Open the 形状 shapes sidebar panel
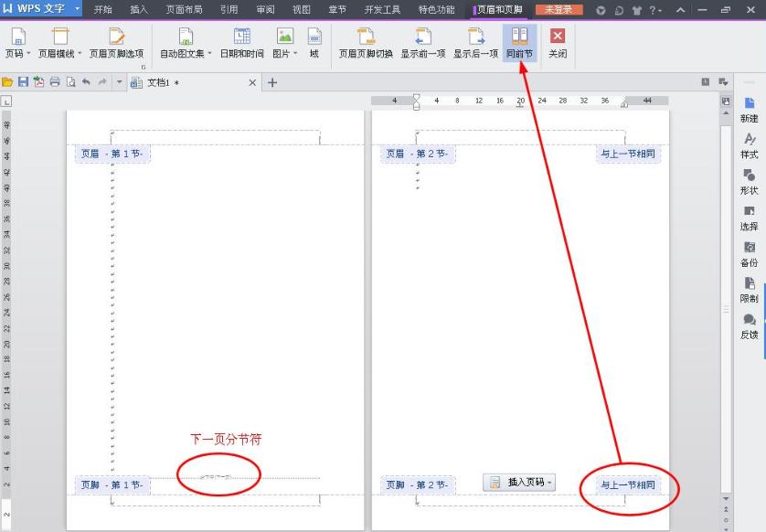The image size is (766, 532). (x=749, y=181)
